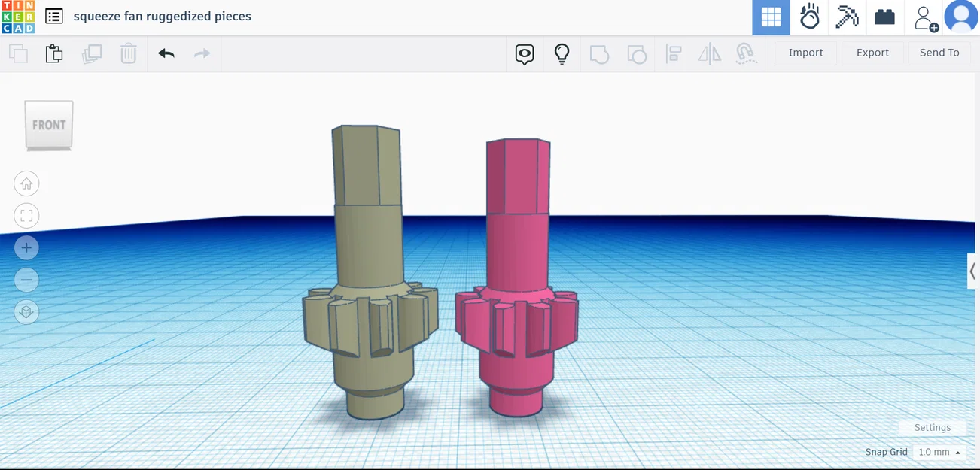Select the Mirror (flip) tool
The height and width of the screenshot is (470, 980).
click(708, 53)
